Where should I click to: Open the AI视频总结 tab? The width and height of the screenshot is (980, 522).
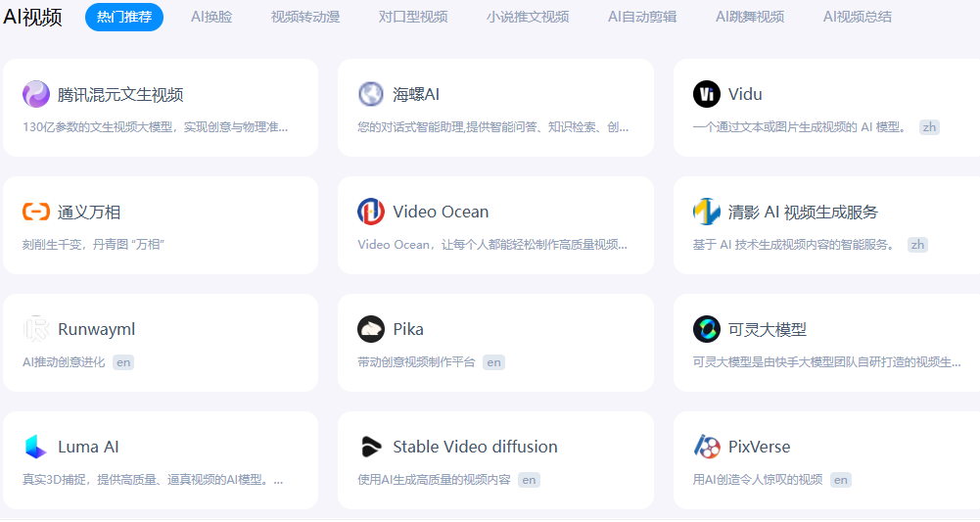pos(857,17)
